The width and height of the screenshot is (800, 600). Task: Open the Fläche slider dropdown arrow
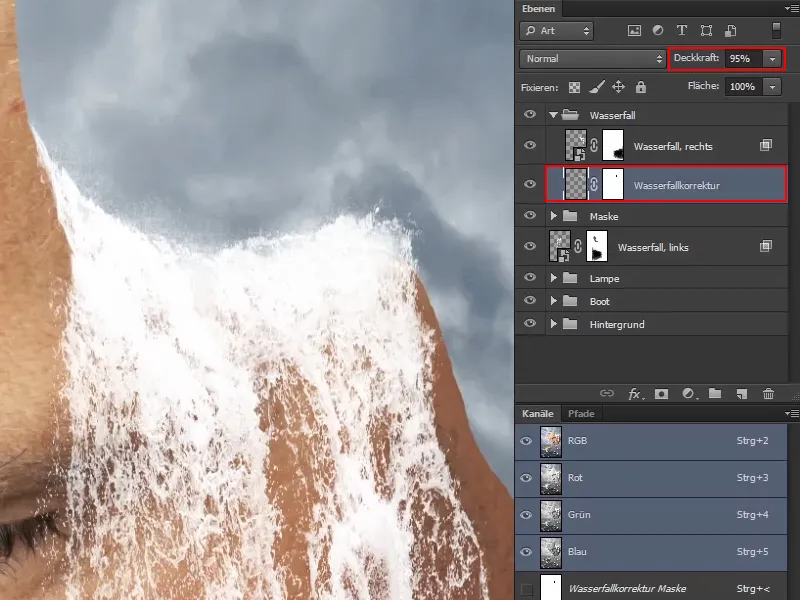(x=772, y=87)
